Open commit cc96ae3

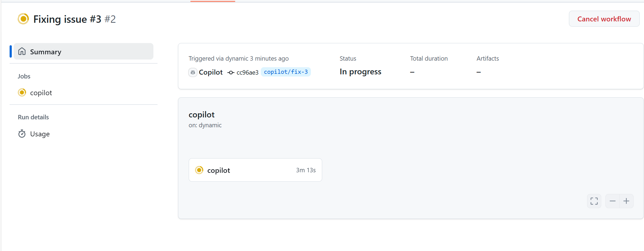point(247,72)
